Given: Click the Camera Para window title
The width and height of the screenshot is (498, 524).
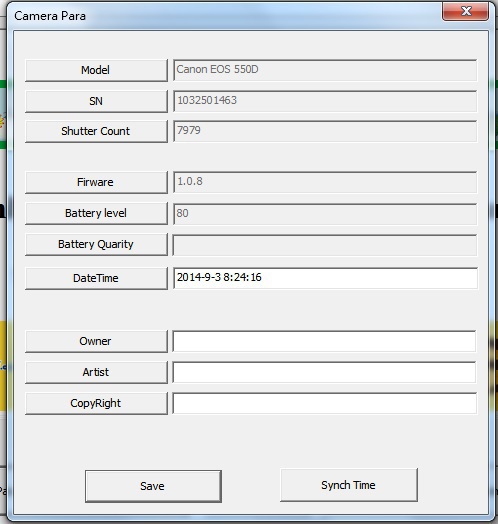Looking at the screenshot, I should pyautogui.click(x=50, y=16).
